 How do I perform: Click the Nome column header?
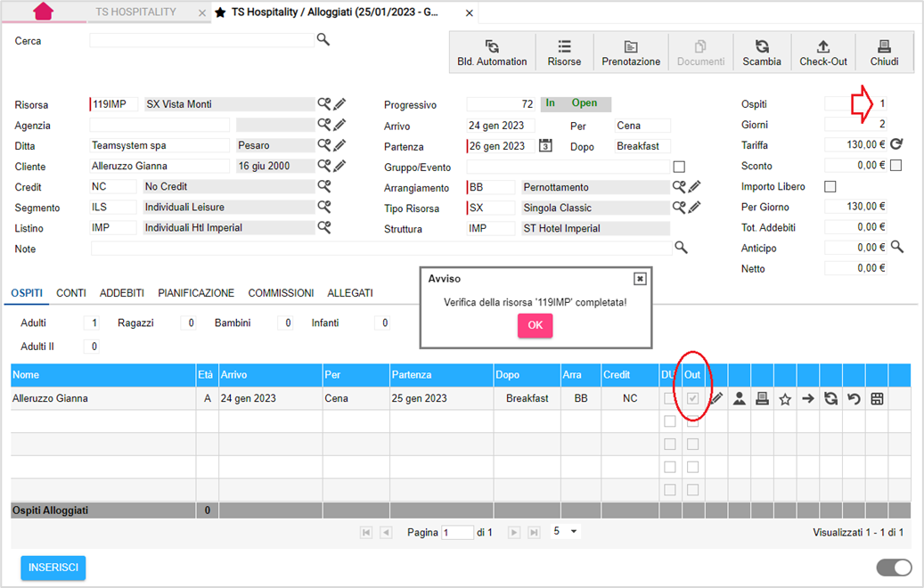103,375
